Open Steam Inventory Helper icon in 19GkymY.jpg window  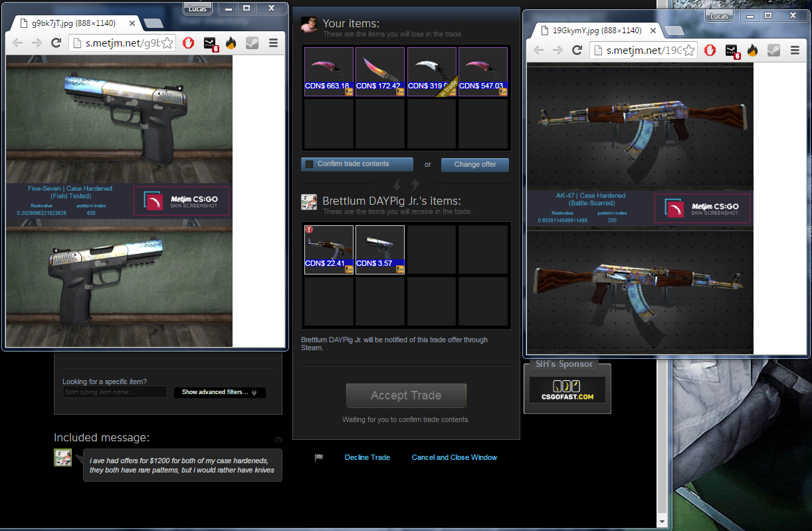(x=732, y=51)
